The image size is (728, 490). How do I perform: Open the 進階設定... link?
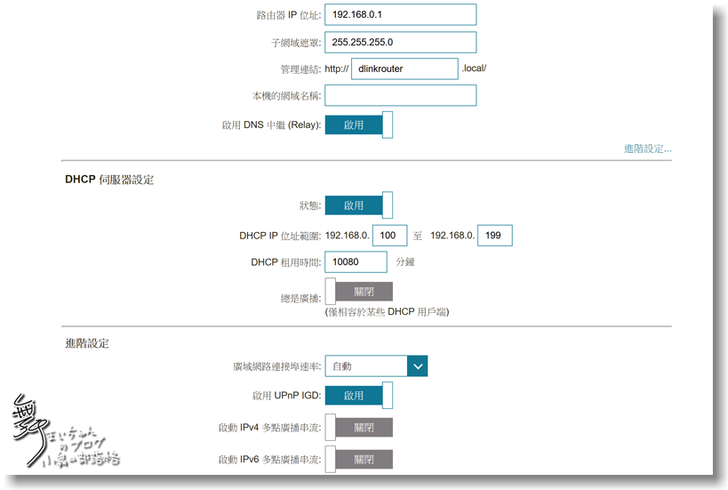[x=647, y=149]
